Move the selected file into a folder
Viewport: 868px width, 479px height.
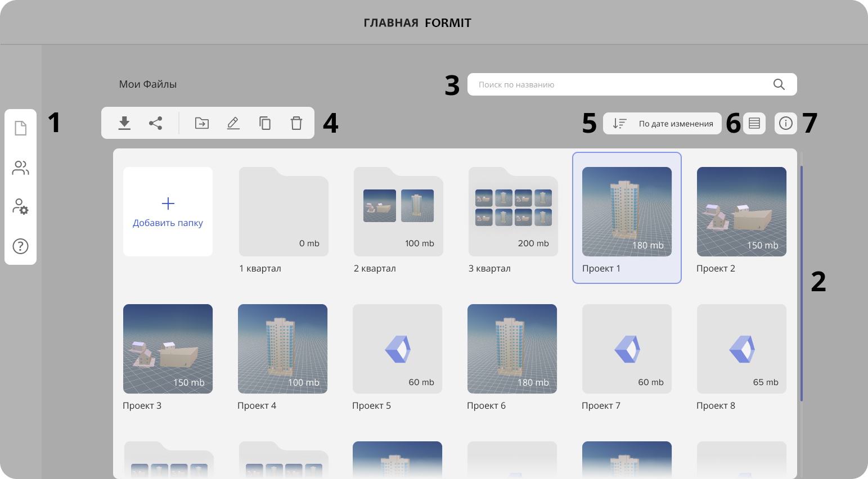[202, 123]
